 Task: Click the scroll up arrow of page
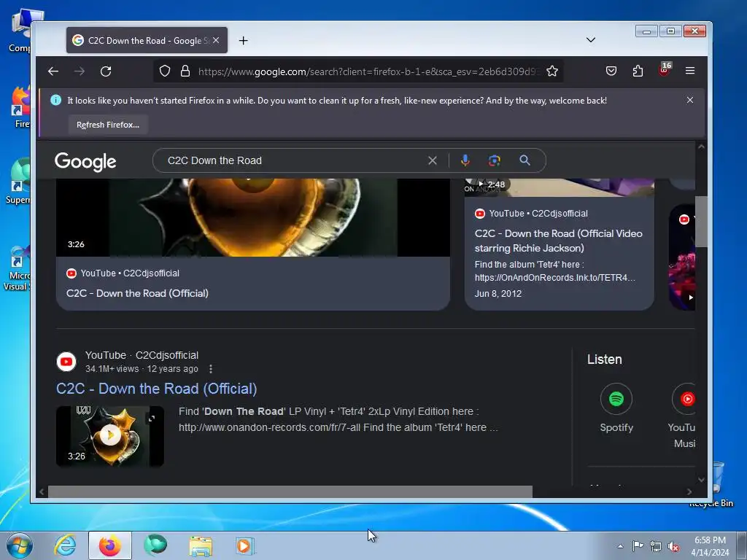pos(701,147)
